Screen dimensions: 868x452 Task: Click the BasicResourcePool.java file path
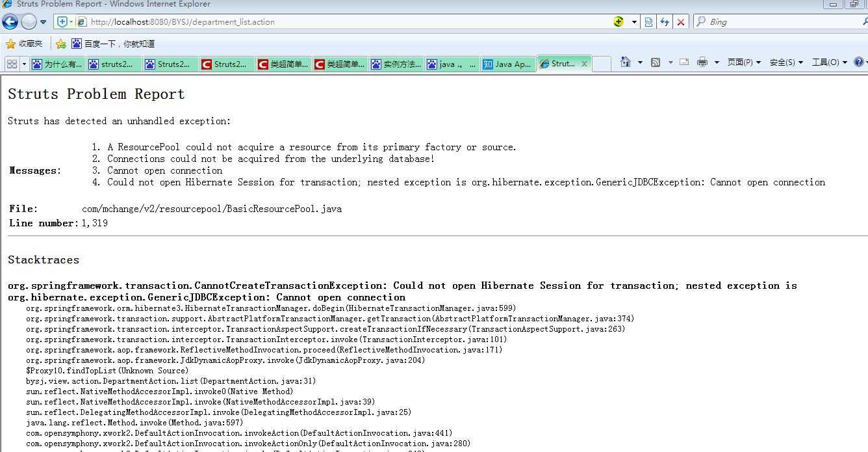click(212, 209)
